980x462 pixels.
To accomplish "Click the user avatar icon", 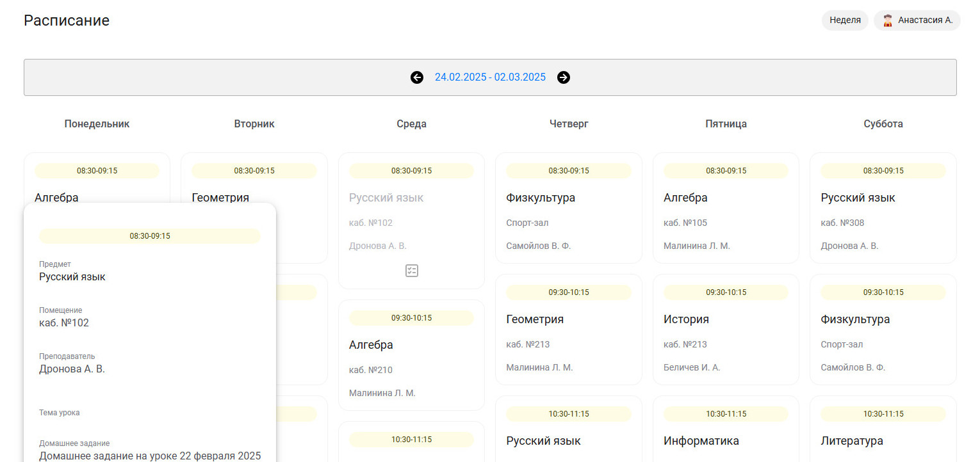I will [887, 20].
